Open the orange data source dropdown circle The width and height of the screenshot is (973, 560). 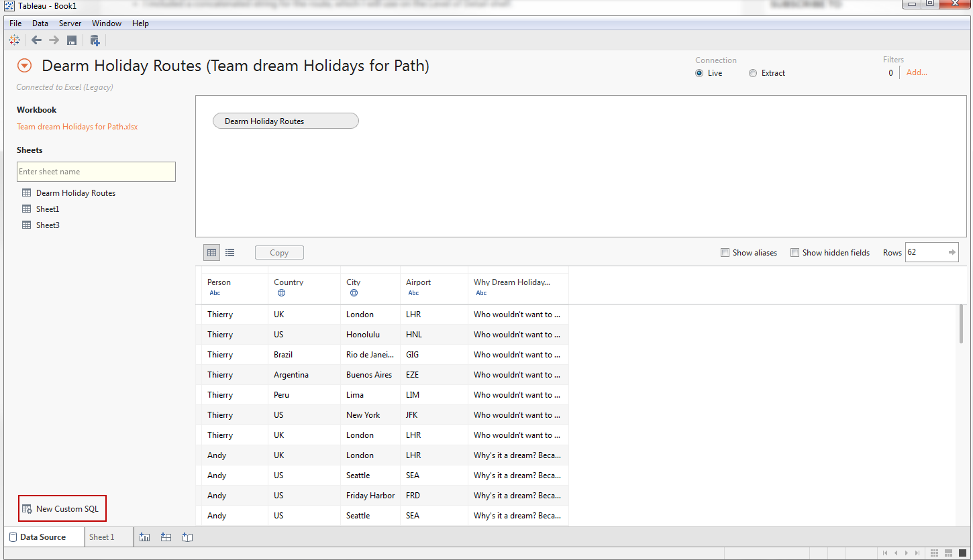coord(25,66)
